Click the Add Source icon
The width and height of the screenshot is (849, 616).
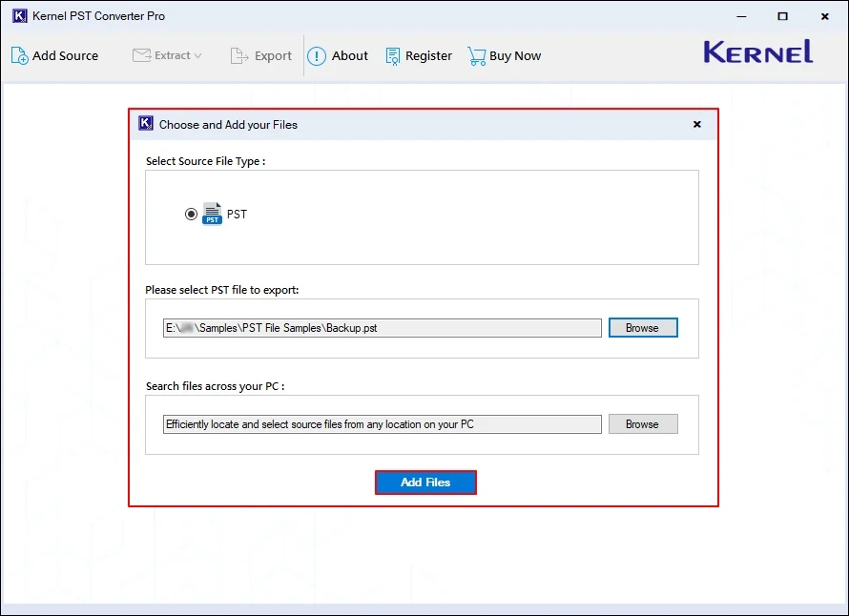[17, 55]
